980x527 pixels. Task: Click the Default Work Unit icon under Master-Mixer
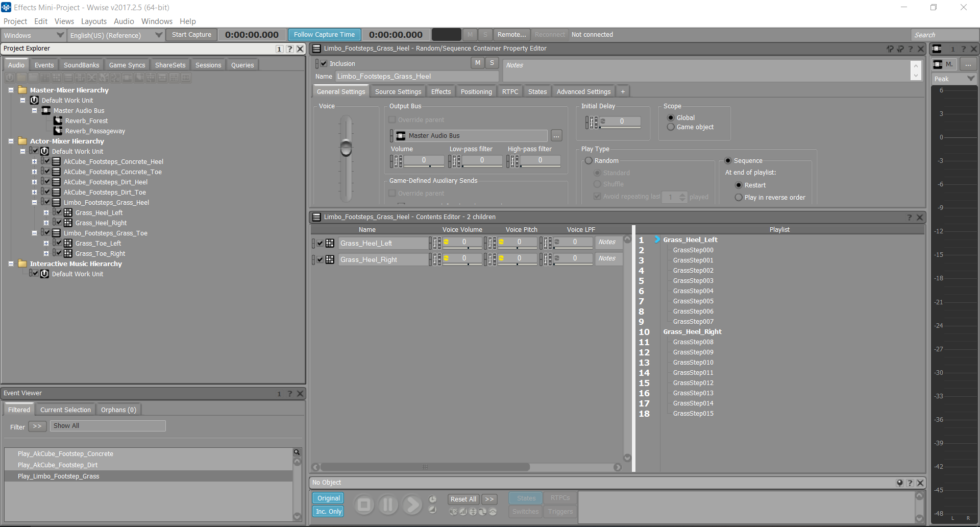(x=34, y=100)
